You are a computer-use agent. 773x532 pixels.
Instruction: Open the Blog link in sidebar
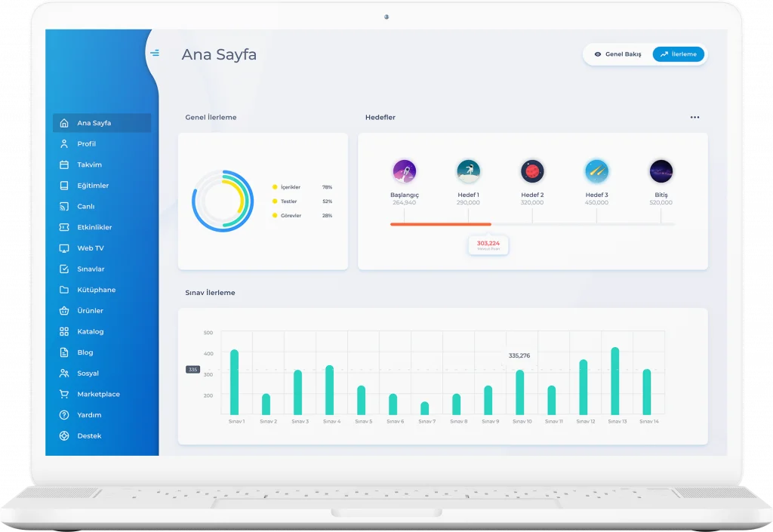[85, 352]
